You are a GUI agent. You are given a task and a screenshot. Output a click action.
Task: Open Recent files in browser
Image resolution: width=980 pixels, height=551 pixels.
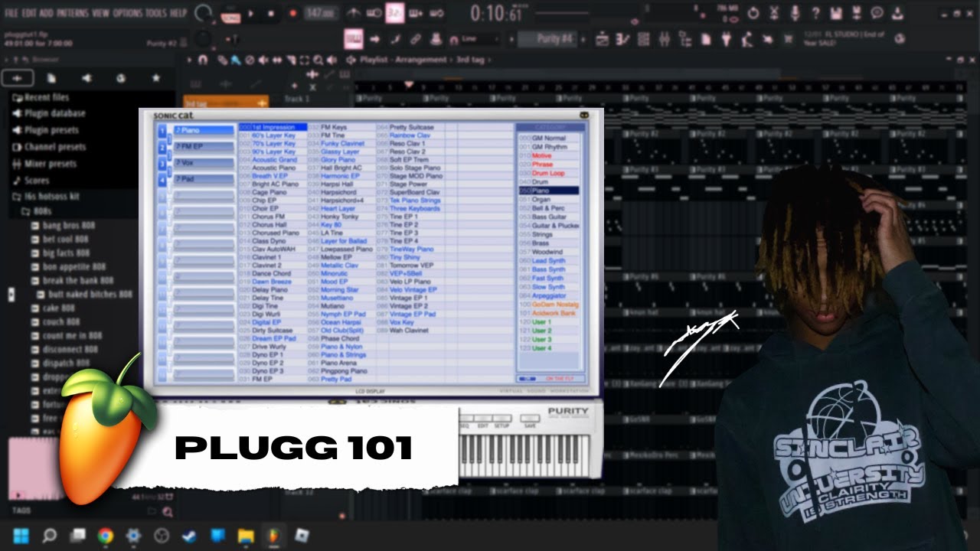point(40,97)
